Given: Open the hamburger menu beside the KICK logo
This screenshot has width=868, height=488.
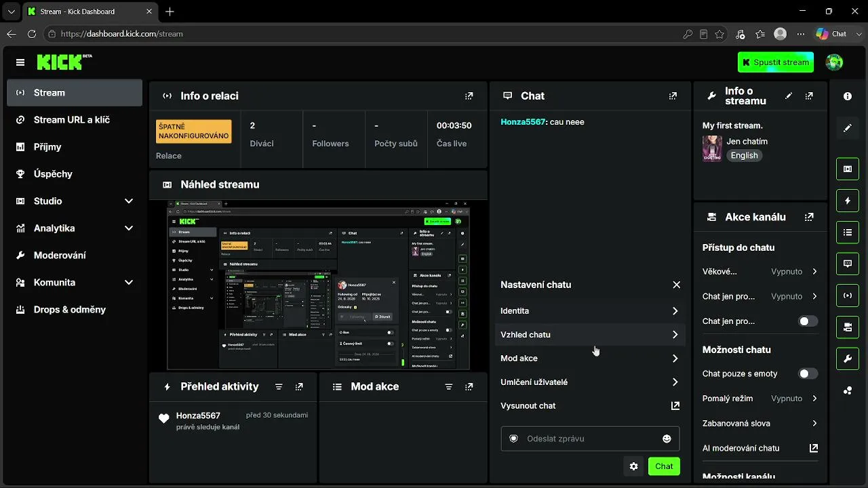Looking at the screenshot, I should point(20,62).
